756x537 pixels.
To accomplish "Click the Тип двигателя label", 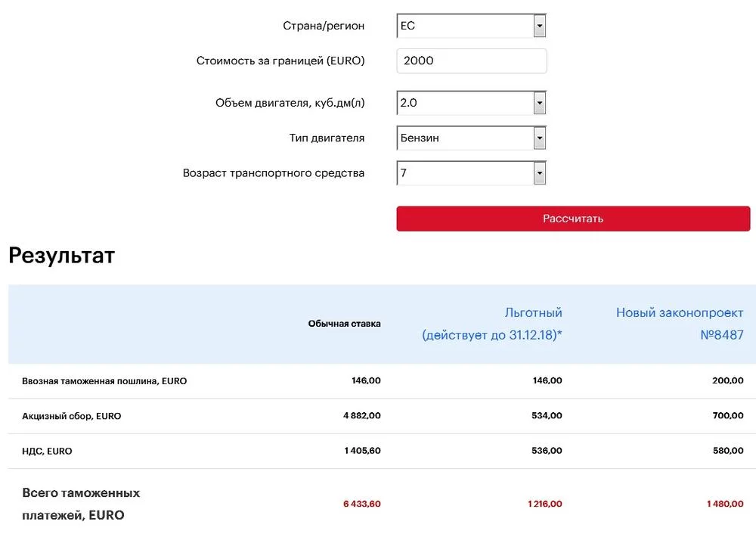I will point(327,138).
